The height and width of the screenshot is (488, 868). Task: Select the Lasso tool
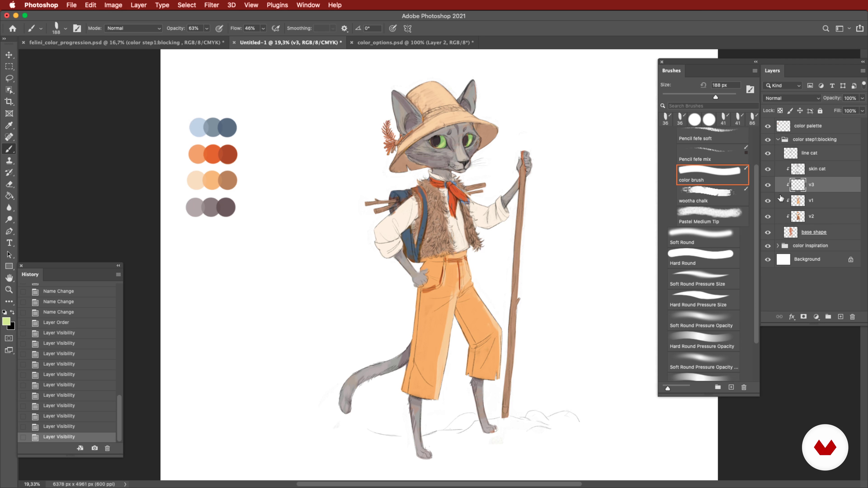9,78
